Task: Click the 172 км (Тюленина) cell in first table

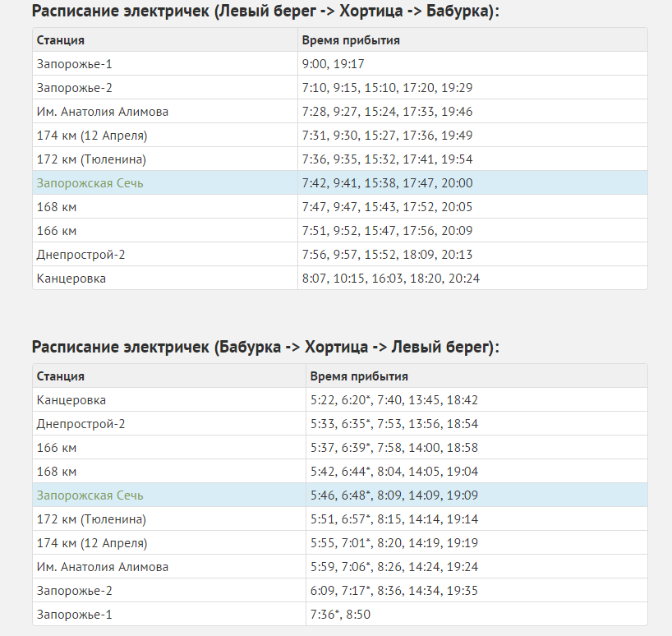Action: (x=165, y=159)
